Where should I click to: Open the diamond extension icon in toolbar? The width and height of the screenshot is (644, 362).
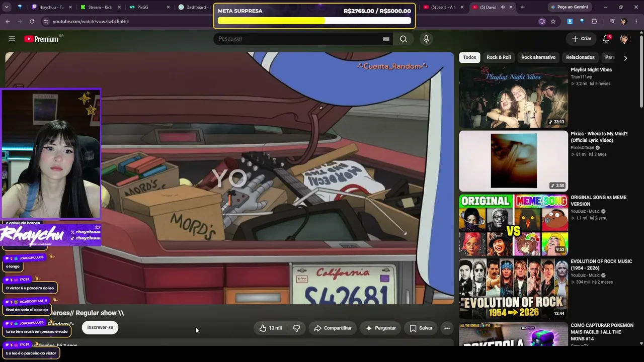pos(582,22)
